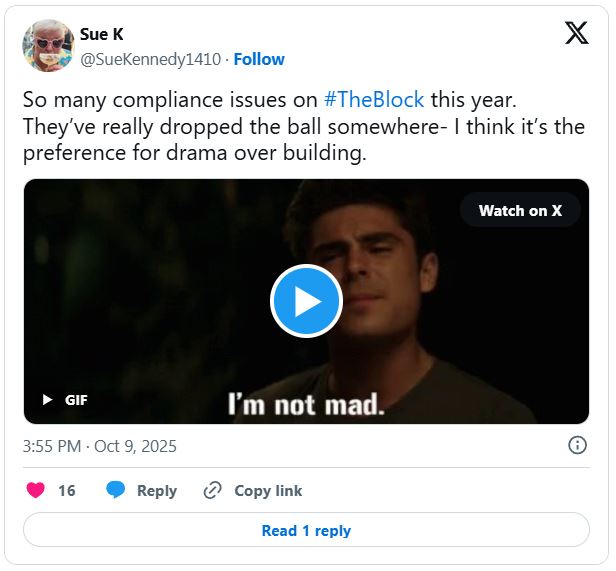Click the 16 likes count
Screen dimensions: 616x571
67,490
